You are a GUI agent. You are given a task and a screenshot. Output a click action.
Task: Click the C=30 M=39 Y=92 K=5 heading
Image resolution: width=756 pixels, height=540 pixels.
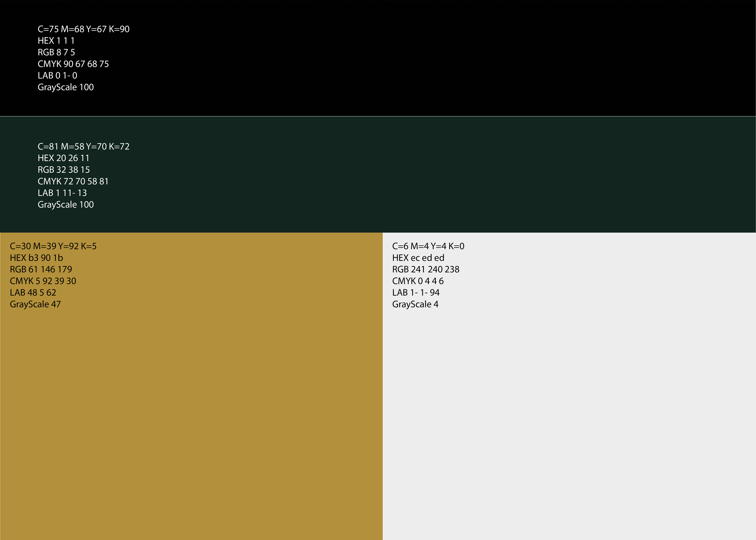coord(53,246)
